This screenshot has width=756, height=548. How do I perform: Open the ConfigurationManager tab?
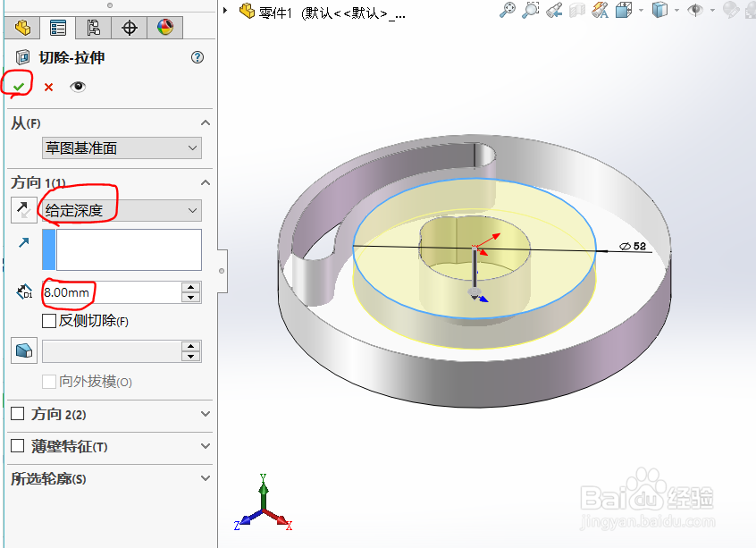94,28
